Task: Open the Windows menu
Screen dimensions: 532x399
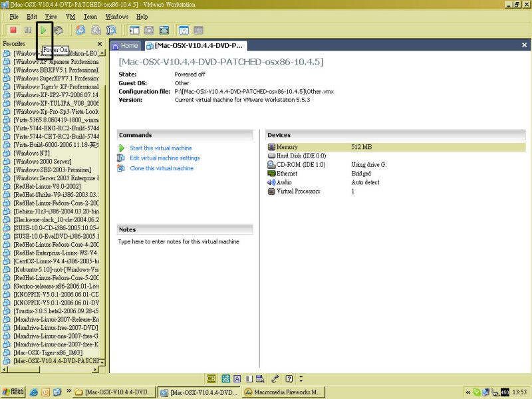Action: [117, 16]
